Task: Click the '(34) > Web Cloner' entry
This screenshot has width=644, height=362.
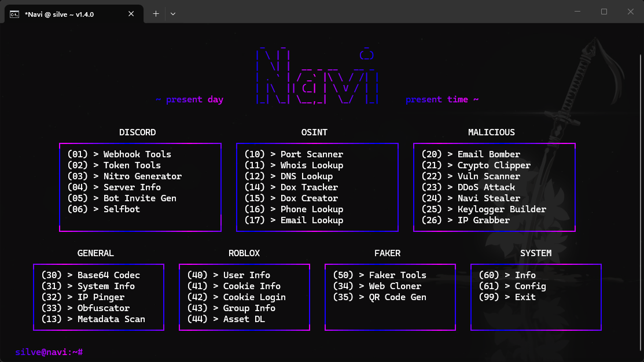Action: (377, 286)
